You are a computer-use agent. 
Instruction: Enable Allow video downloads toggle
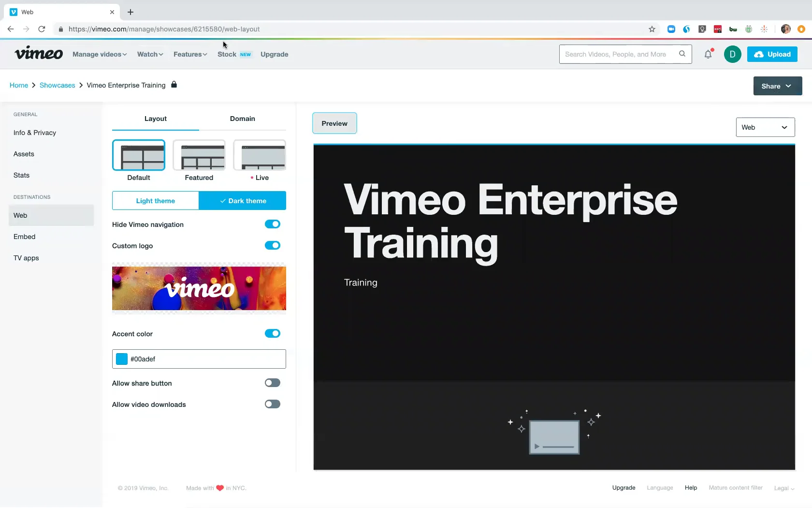click(273, 404)
